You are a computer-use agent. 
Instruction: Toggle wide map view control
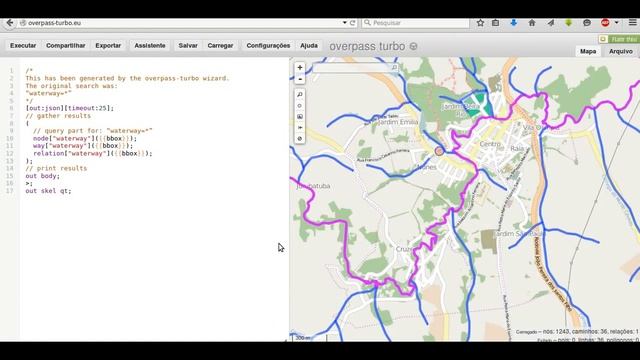pos(300,128)
